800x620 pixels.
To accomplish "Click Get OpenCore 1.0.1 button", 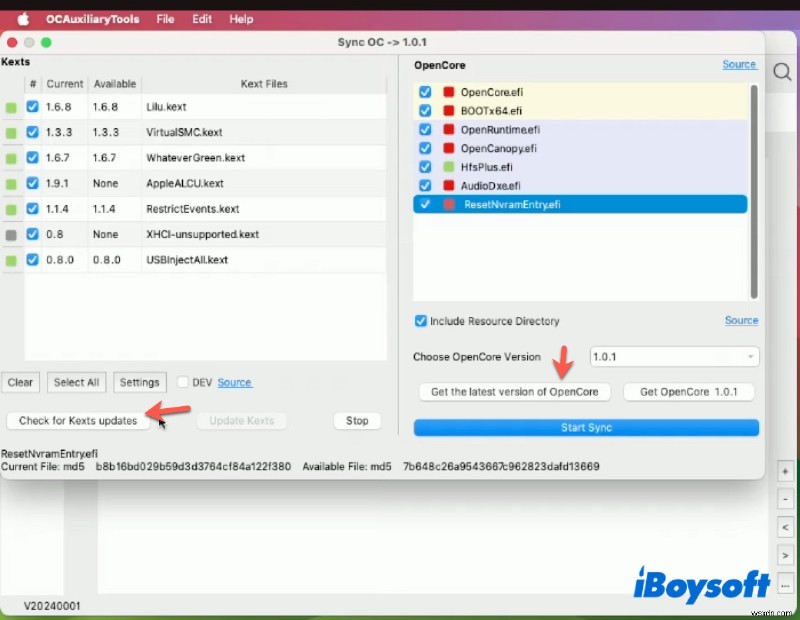I will click(x=689, y=392).
